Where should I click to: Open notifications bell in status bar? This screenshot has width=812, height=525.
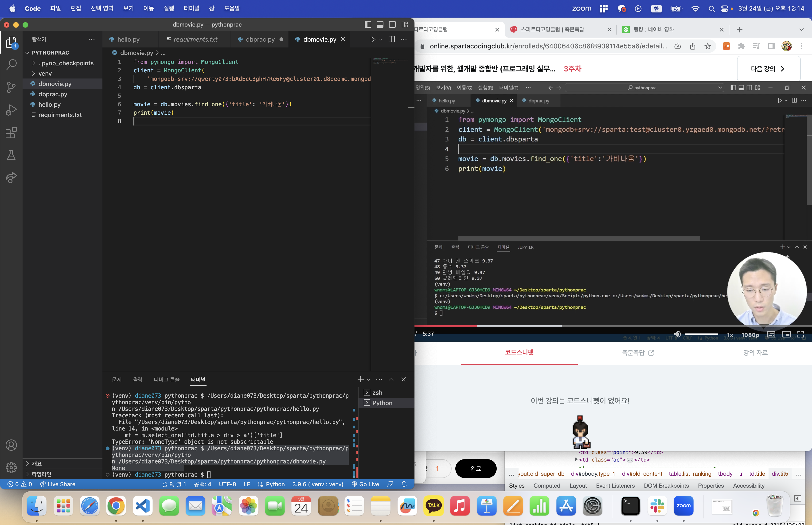tap(404, 484)
